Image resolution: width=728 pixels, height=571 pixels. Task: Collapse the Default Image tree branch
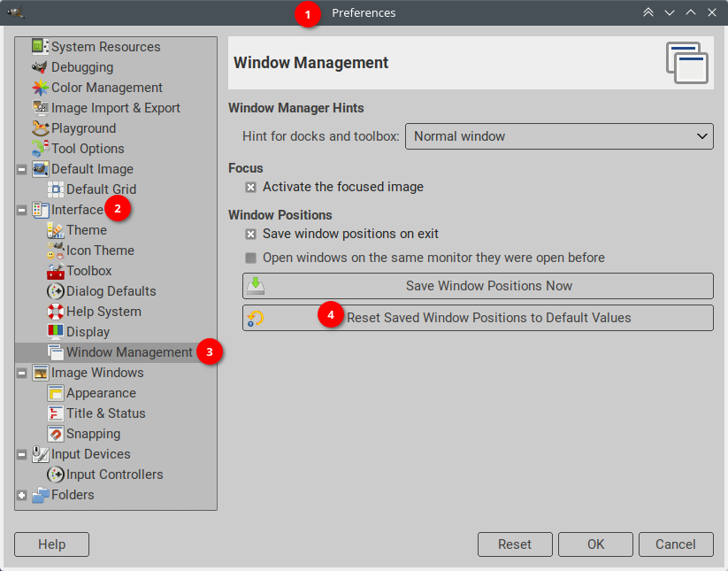tap(21, 170)
